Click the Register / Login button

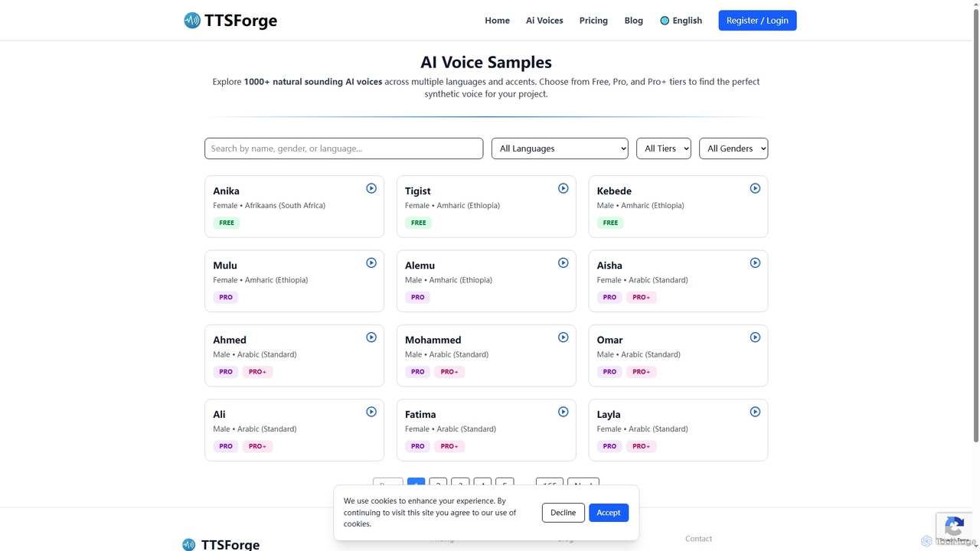757,21
